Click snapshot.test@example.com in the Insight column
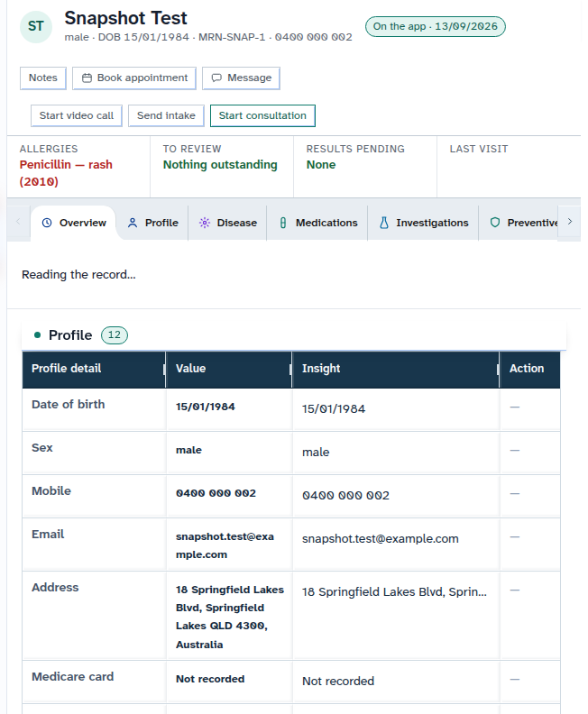588x714 pixels. click(x=381, y=539)
